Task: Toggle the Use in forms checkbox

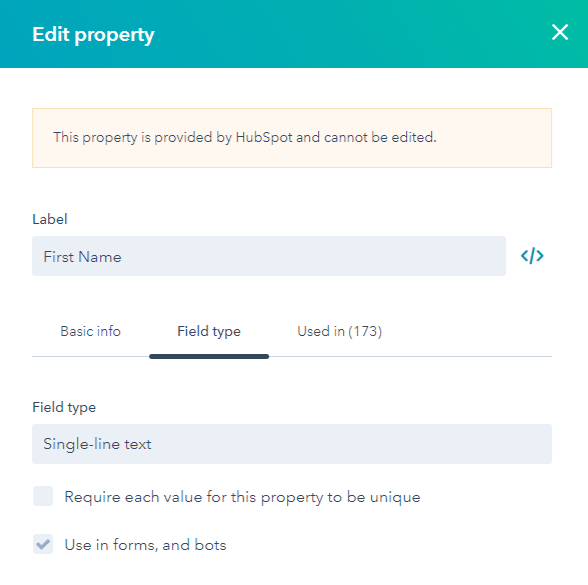Action: (43, 544)
